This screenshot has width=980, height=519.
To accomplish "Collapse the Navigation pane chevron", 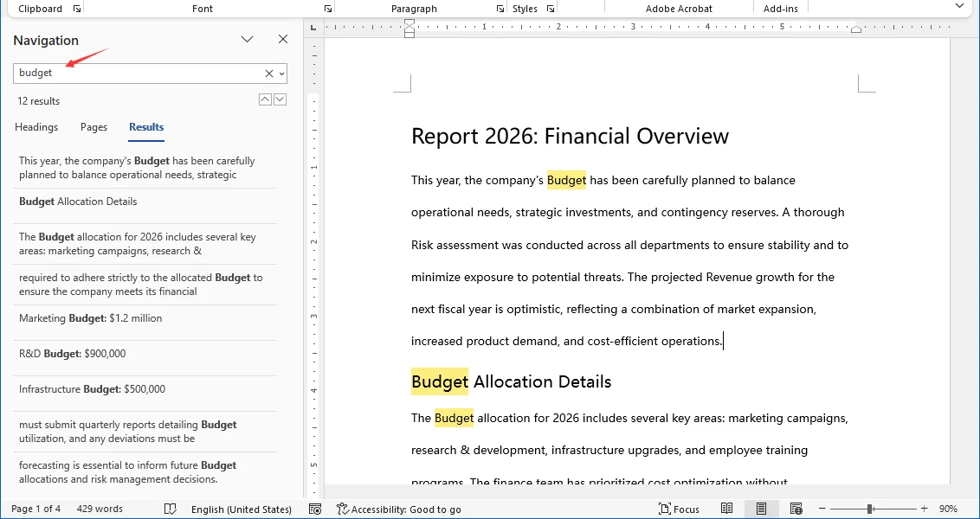I will pyautogui.click(x=247, y=39).
